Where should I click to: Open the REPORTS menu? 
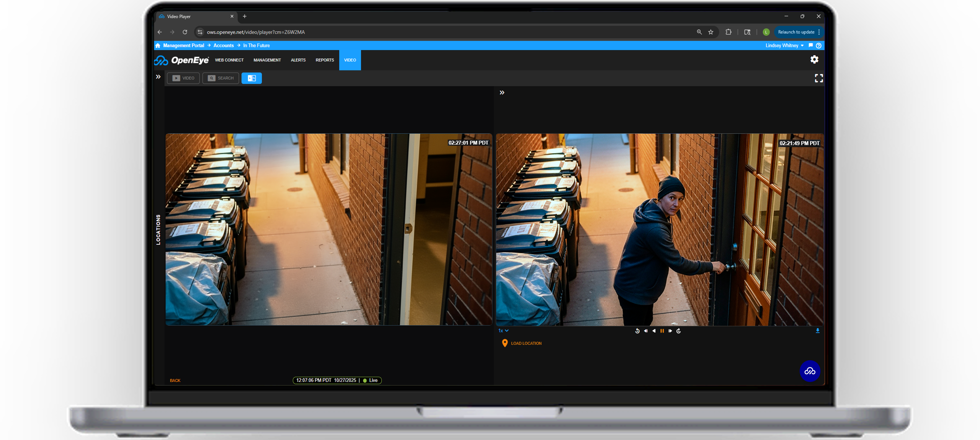click(324, 60)
